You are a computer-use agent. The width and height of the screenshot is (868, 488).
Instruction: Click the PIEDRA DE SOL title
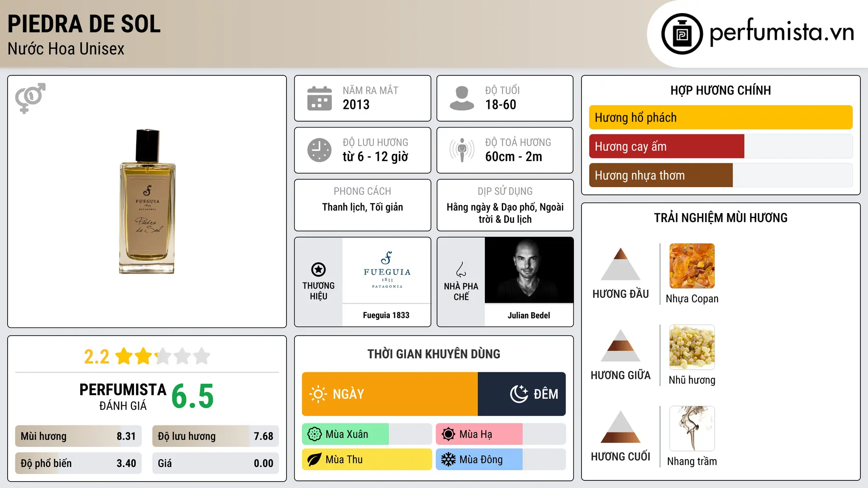[x=84, y=24]
